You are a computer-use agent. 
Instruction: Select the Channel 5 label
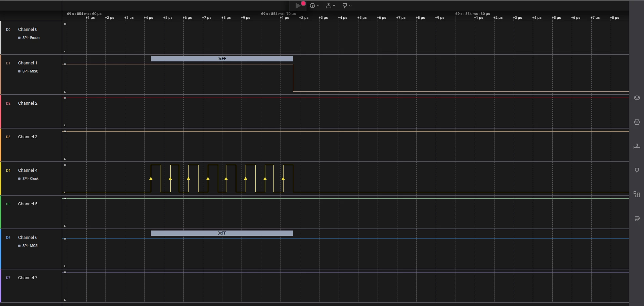[x=28, y=204]
